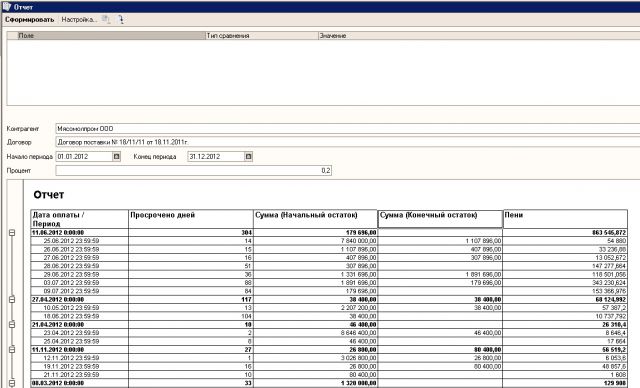Image resolution: width=640 pixels, height=388 pixels.
Task: Click the row 10.05.2012 23:59:59
Action: (329, 308)
